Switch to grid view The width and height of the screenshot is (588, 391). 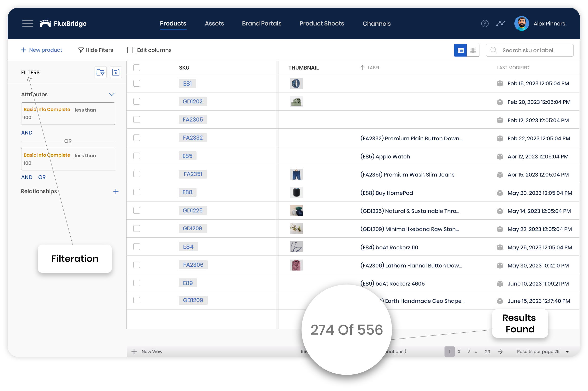coord(473,50)
